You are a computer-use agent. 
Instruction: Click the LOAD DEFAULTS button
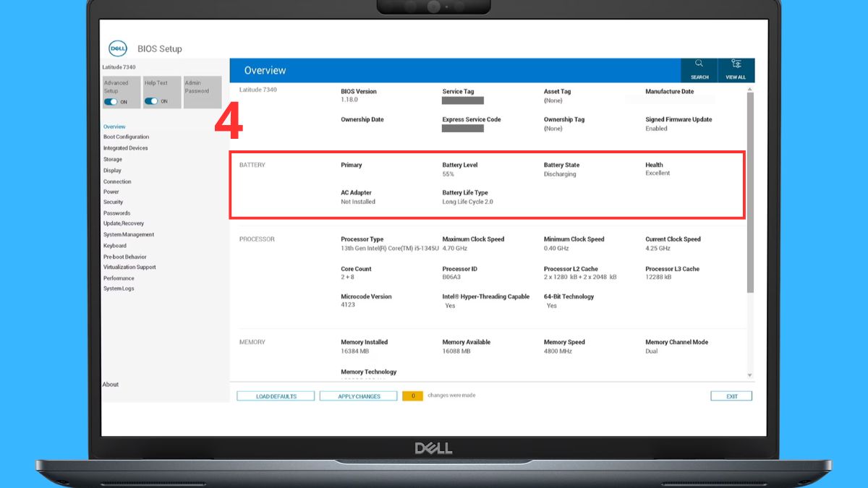click(276, 396)
